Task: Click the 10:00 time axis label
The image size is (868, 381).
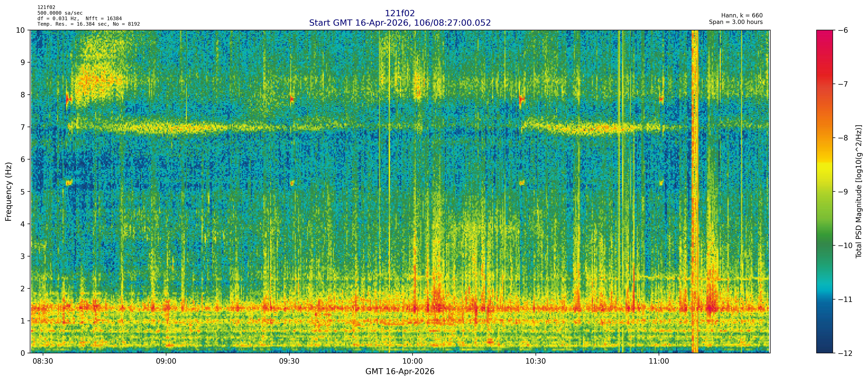Action: coord(412,362)
